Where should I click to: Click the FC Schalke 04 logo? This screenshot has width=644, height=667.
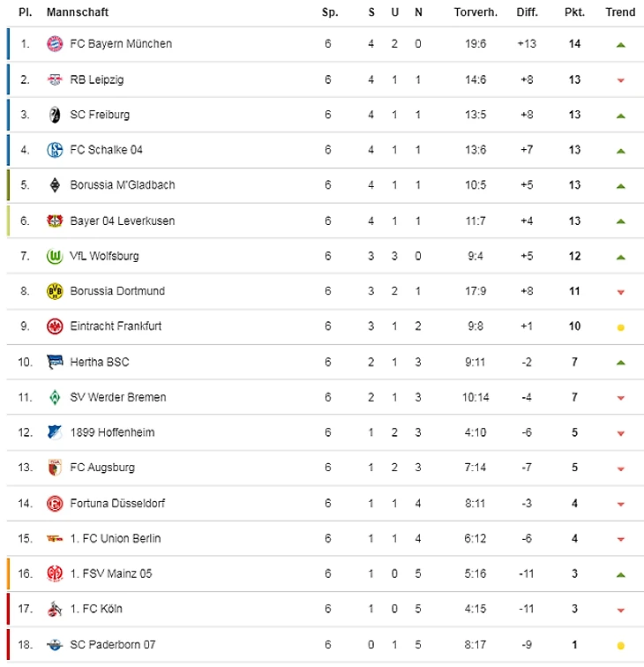[55, 150]
